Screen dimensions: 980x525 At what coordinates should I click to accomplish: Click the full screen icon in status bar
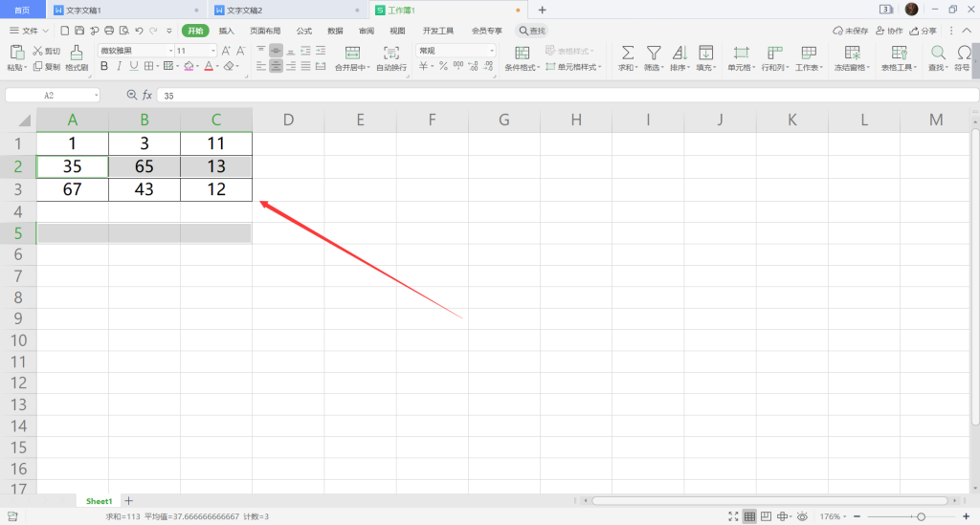pyautogui.click(x=733, y=516)
